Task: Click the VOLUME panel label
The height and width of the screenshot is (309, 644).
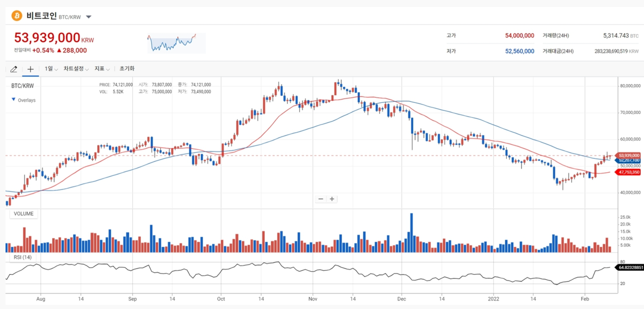Action: 24,214
